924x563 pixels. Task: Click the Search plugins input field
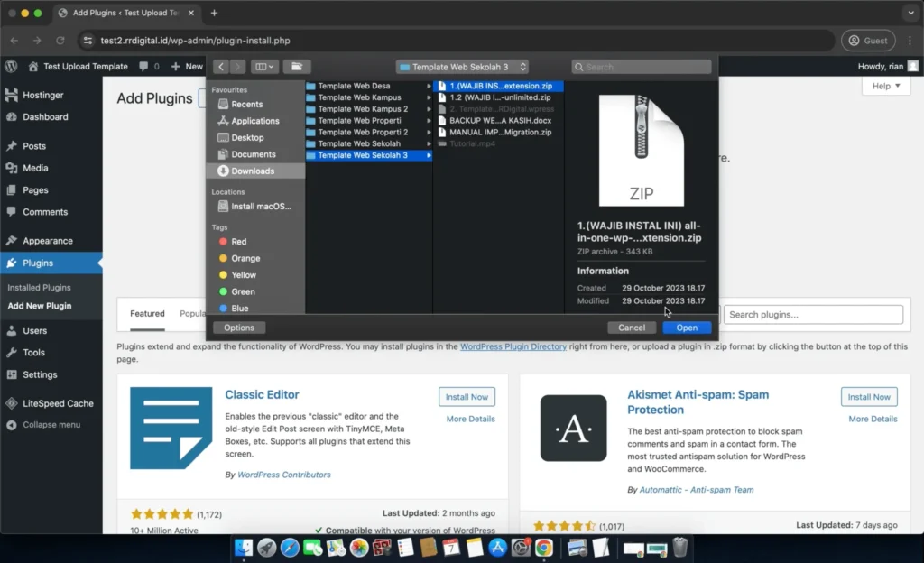tap(813, 315)
